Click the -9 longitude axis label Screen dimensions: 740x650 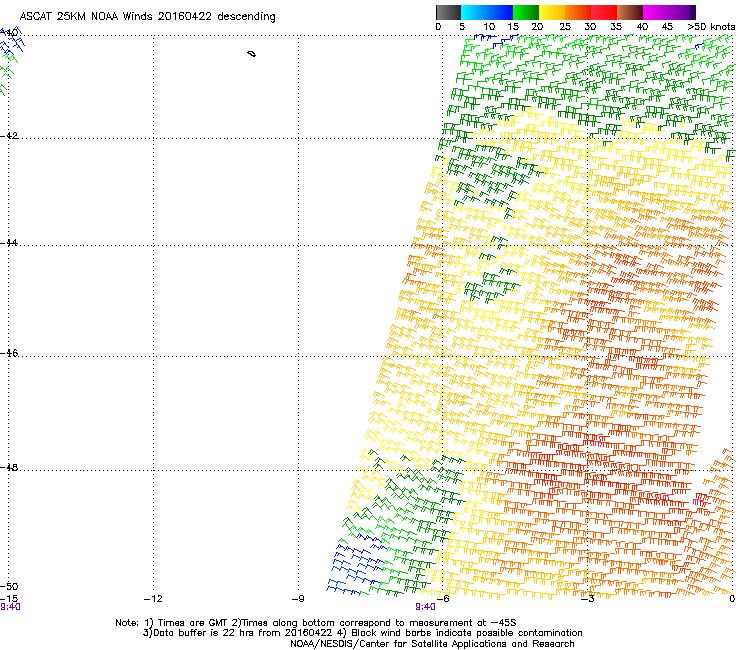point(298,599)
